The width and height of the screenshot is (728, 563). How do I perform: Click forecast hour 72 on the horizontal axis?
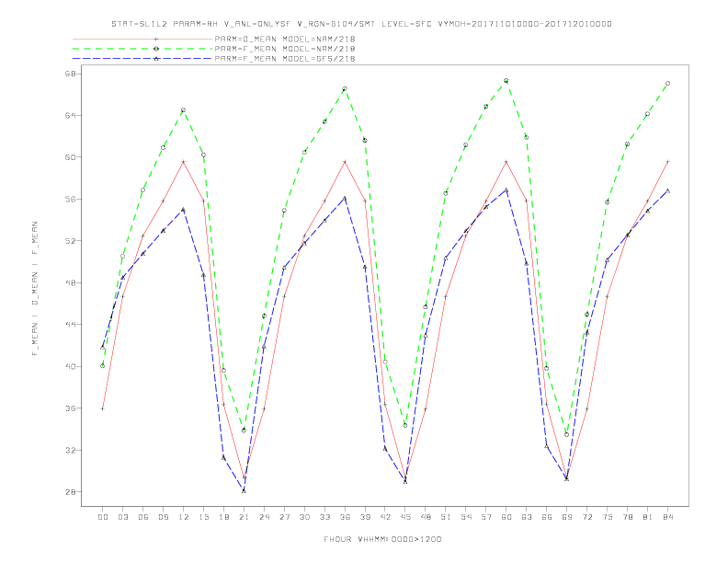(587, 517)
